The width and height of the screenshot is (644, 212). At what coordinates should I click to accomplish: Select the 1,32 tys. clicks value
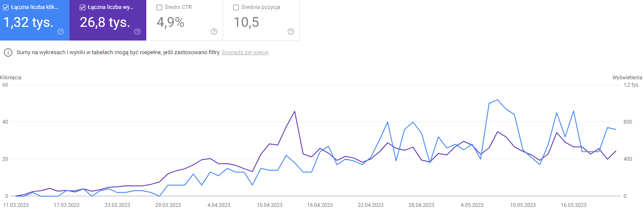[x=29, y=22]
